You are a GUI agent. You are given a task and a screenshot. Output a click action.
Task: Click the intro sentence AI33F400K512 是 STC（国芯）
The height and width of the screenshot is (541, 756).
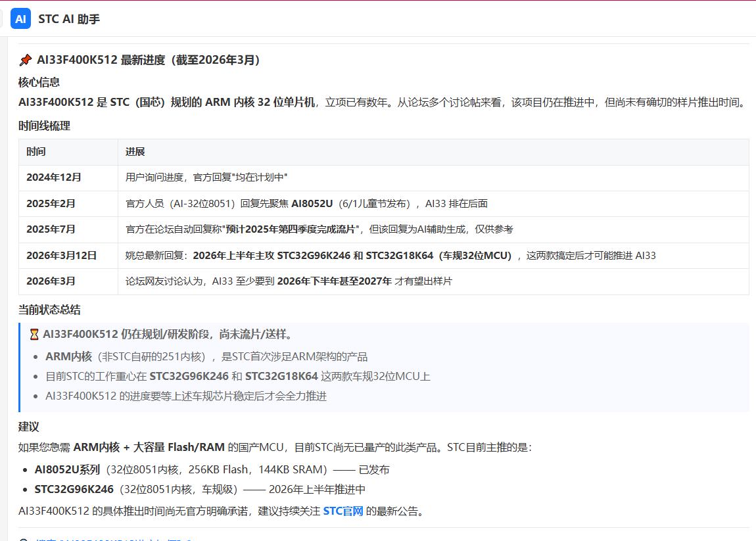click(x=383, y=103)
